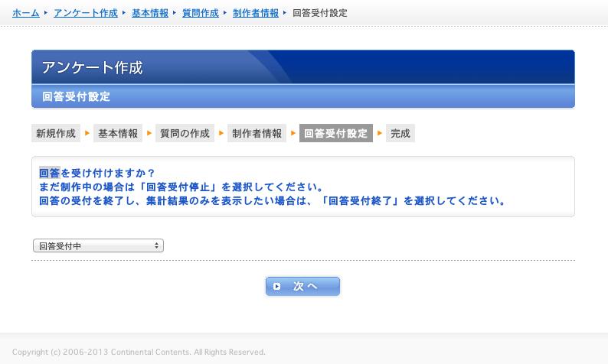
Task: Click the line mentioning 回答受付停止
Action: [x=181, y=187]
